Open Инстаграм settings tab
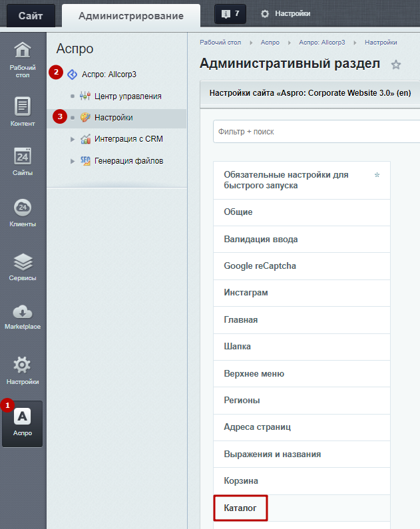The image size is (420, 529). click(x=302, y=293)
